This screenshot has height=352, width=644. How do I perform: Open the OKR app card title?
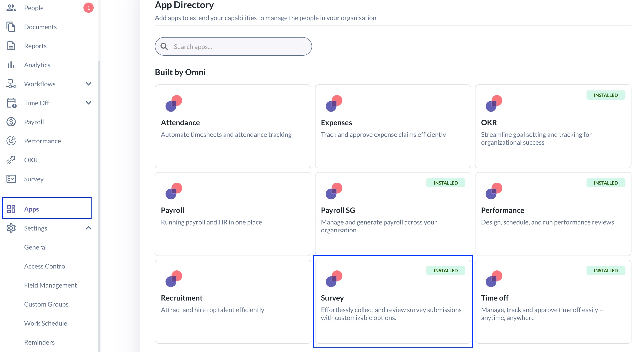[489, 122]
